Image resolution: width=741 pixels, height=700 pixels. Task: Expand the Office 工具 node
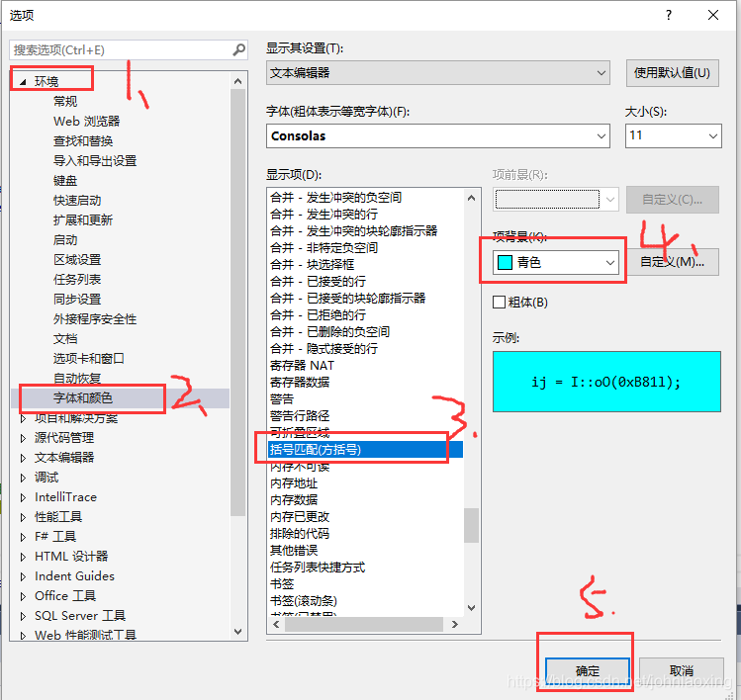tap(23, 596)
